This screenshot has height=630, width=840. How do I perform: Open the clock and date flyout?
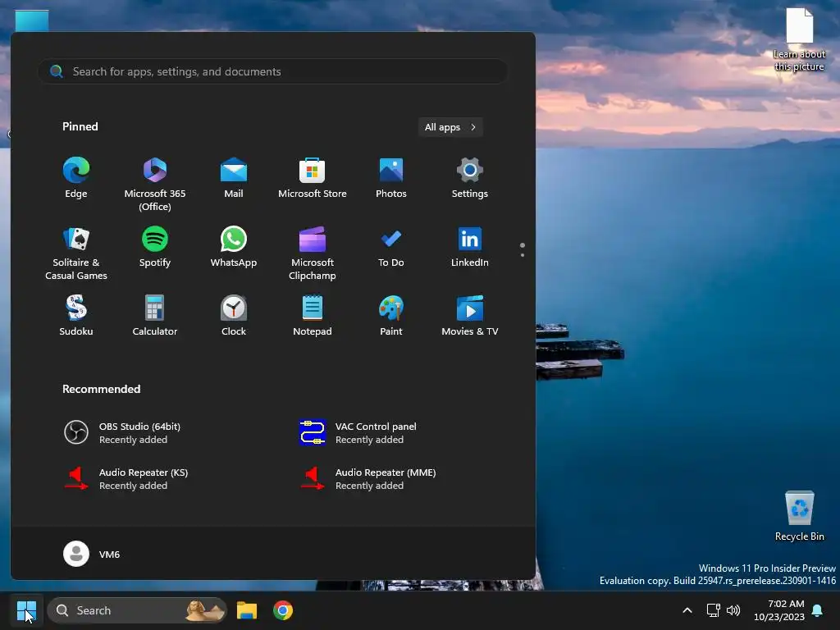[779, 610]
